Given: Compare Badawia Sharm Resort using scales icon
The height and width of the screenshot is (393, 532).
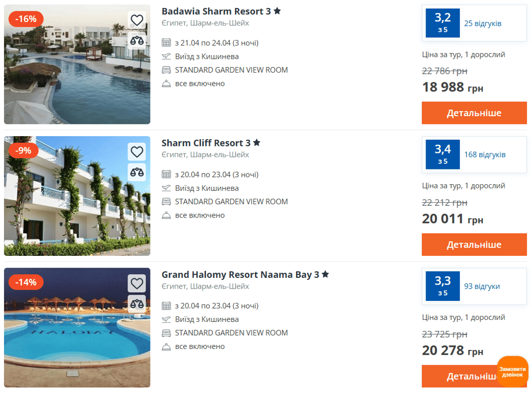Looking at the screenshot, I should pos(137,40).
